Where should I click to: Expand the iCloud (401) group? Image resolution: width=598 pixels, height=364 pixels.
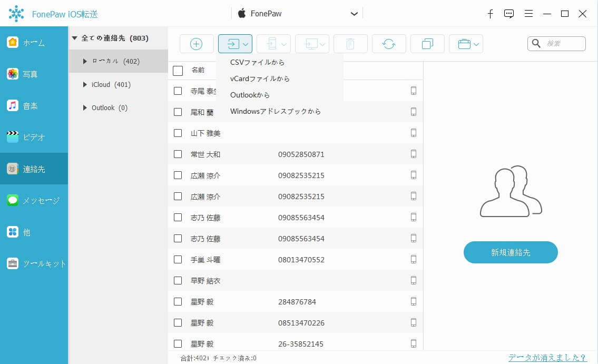[x=85, y=84]
